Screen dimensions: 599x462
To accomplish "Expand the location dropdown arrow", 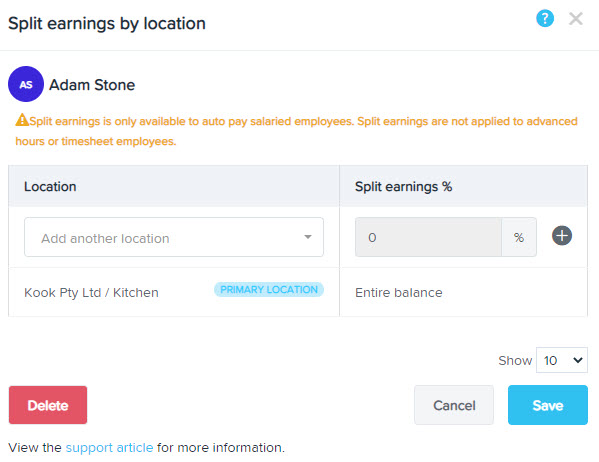I will tap(308, 237).
